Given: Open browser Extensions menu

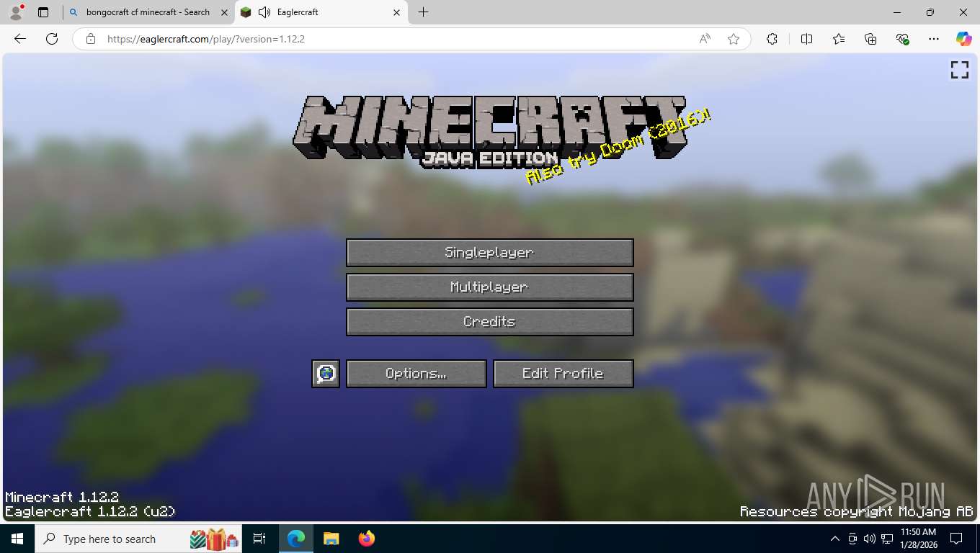Looking at the screenshot, I should tap(772, 39).
